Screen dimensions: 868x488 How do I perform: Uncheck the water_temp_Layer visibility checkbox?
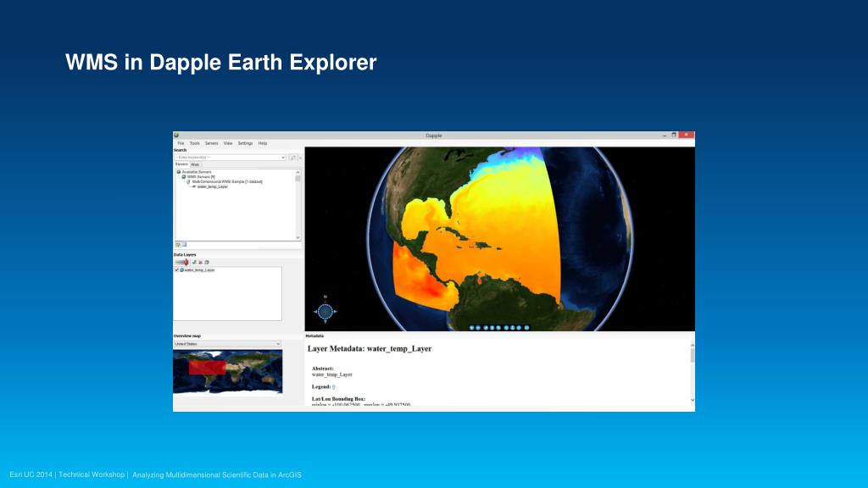[176, 270]
